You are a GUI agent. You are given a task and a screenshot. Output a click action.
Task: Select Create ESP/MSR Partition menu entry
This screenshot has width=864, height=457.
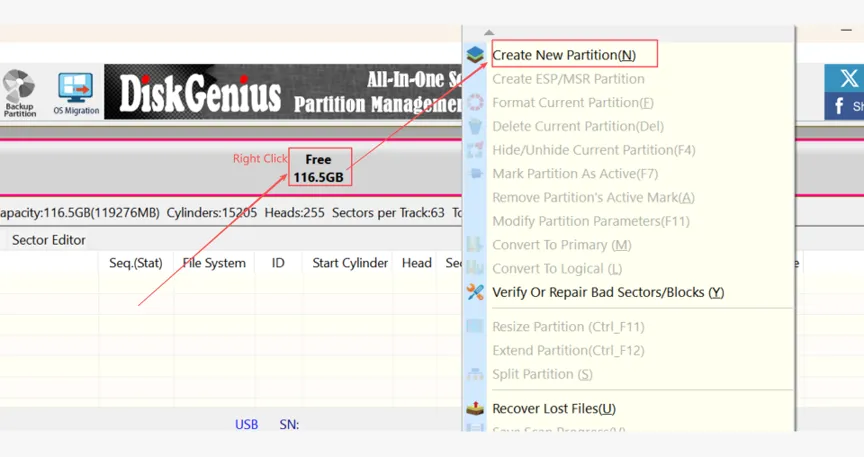click(568, 79)
